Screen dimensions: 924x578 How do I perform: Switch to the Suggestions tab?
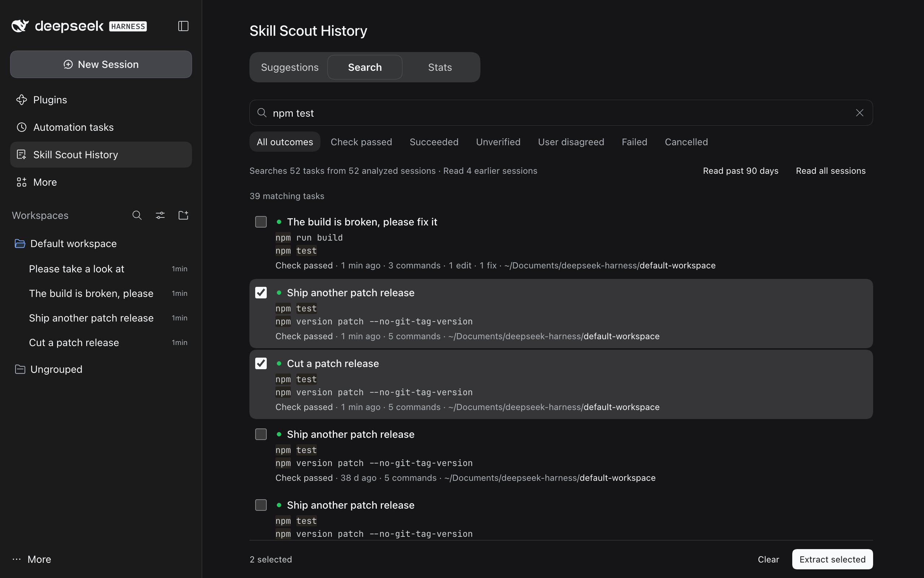[290, 67]
